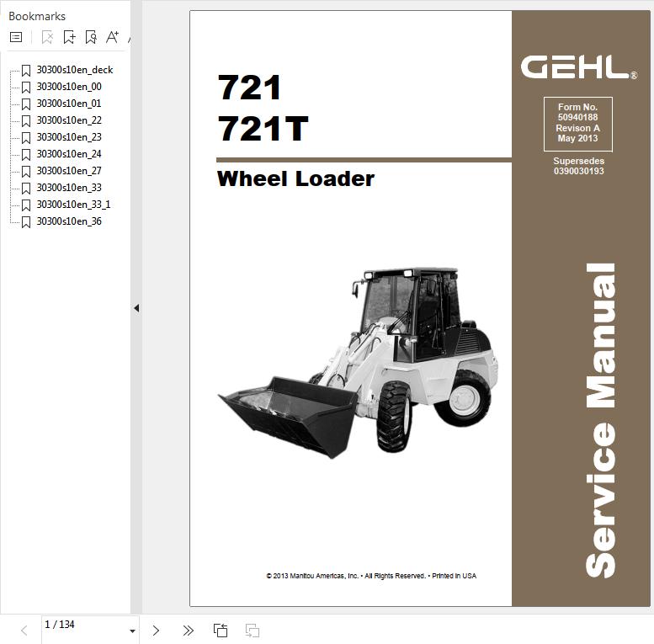The image size is (654, 644).
Task: Click the Supersedes 0390030193 text
Action: coord(578,166)
